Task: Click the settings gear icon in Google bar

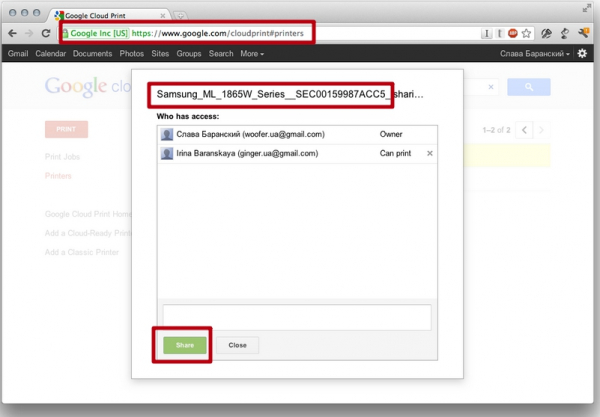Action: point(582,53)
